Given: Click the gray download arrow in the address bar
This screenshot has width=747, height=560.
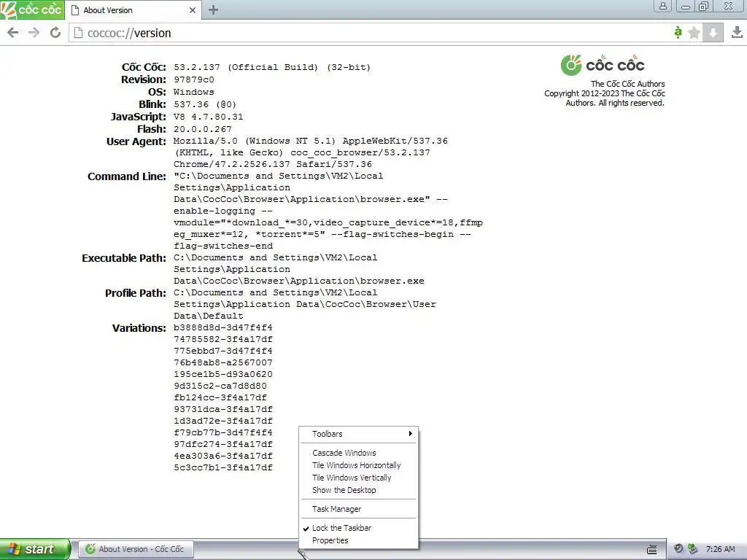Looking at the screenshot, I should (713, 32).
